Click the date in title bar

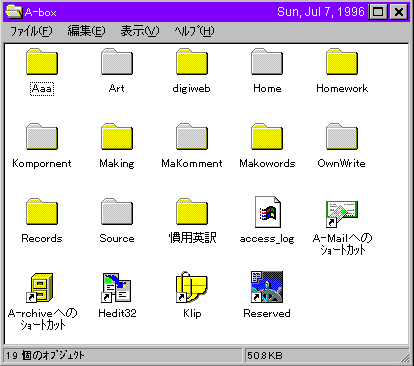click(x=321, y=12)
